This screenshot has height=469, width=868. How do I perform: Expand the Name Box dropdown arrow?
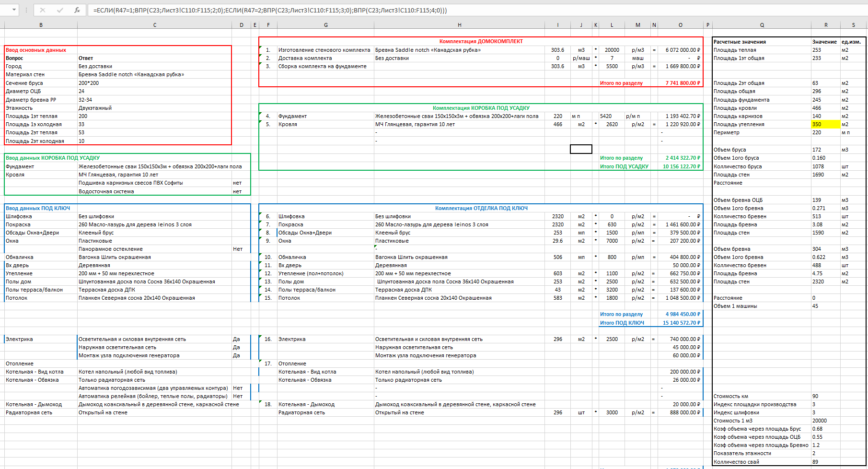[x=14, y=10]
